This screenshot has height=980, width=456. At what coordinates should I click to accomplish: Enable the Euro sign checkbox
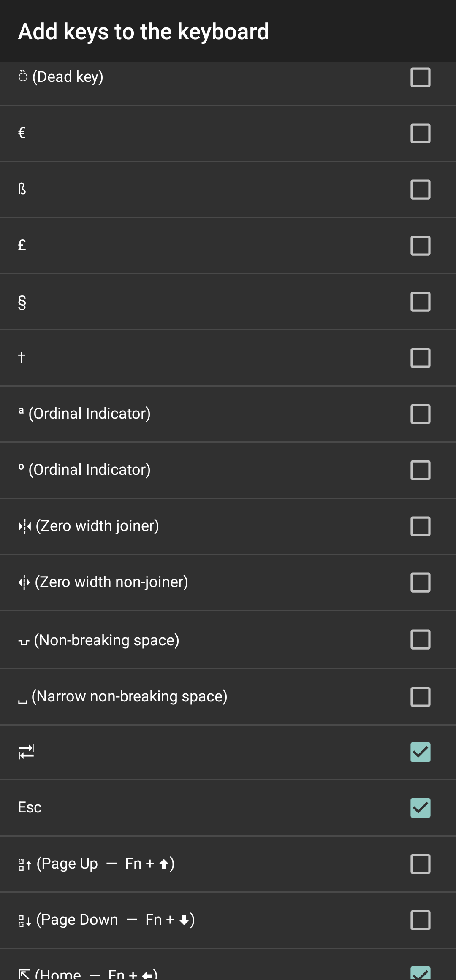pos(420,133)
